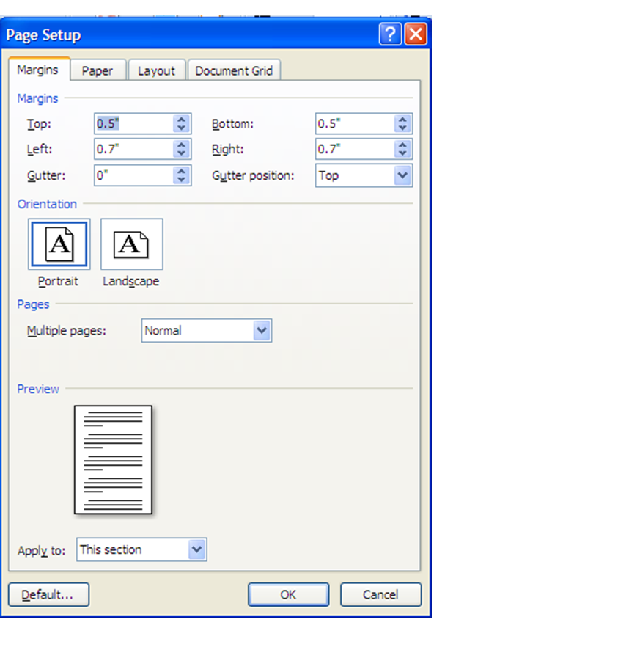Click the Cancel button
This screenshot has height=672, width=640.
point(380,594)
